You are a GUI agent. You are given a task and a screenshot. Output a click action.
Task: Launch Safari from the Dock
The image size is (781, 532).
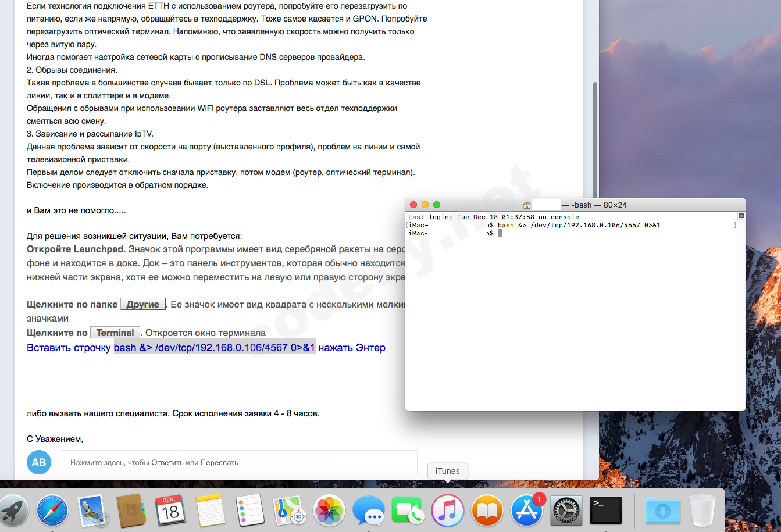coord(52,511)
